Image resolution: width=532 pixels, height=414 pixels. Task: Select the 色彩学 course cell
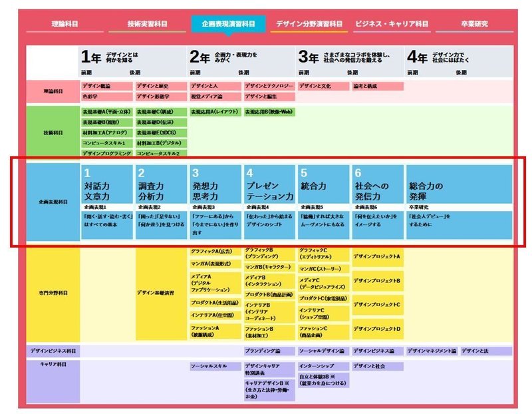[107, 97]
